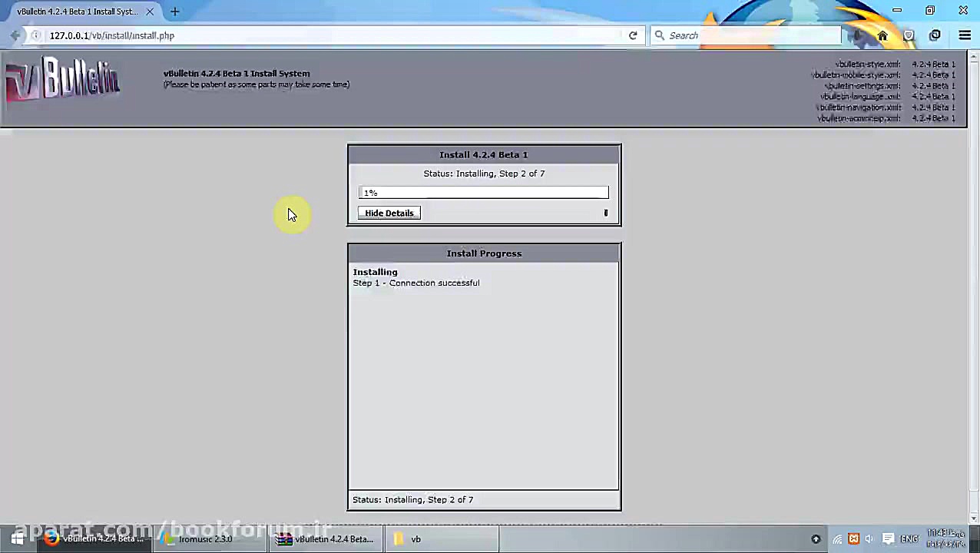Open the notifications action center icon
The height and width of the screenshot is (553, 980).
coord(888,539)
